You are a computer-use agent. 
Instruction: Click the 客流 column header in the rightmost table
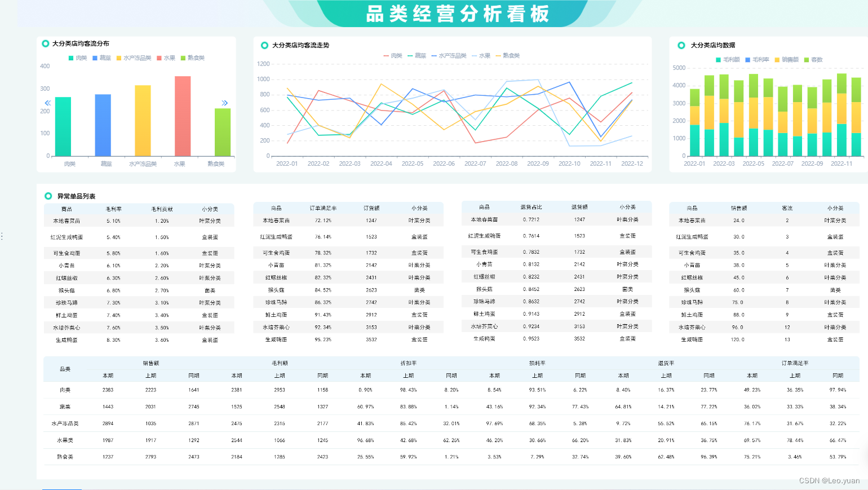(x=787, y=208)
